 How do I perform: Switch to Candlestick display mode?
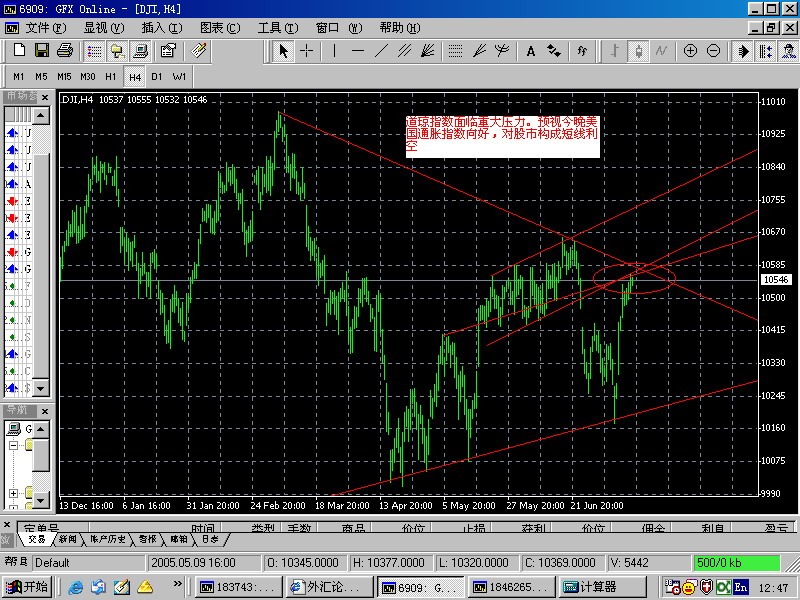638,51
